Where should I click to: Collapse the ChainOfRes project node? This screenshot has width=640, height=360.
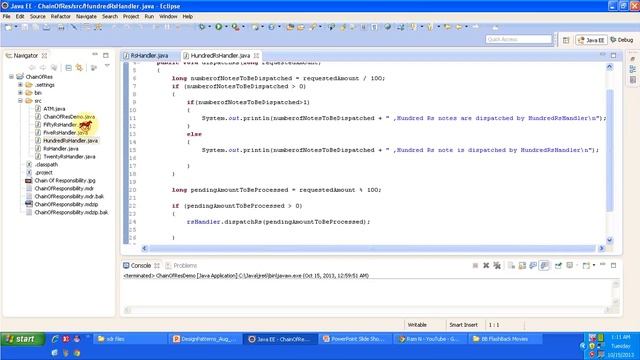pyautogui.click(x=11, y=77)
